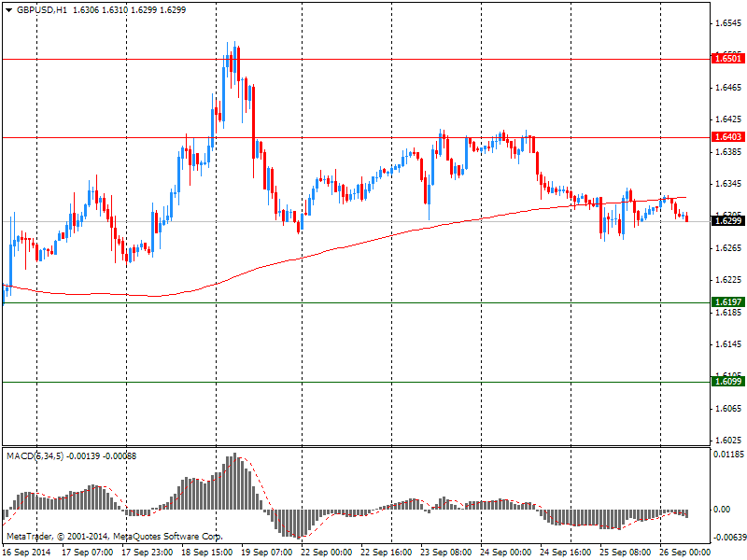Select the 17 Sep 23:00 time label

148,553
